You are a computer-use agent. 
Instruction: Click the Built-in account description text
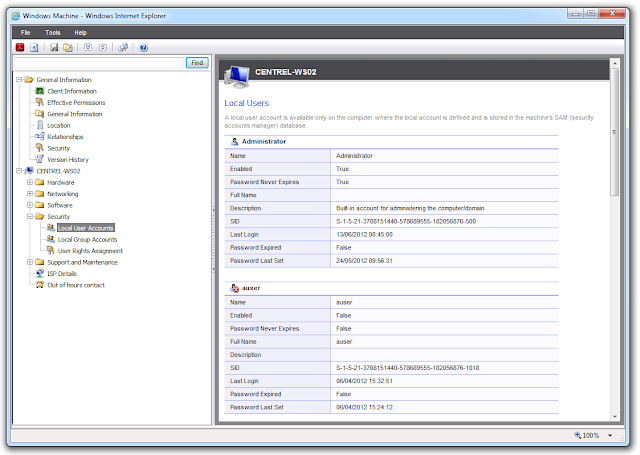pos(410,208)
